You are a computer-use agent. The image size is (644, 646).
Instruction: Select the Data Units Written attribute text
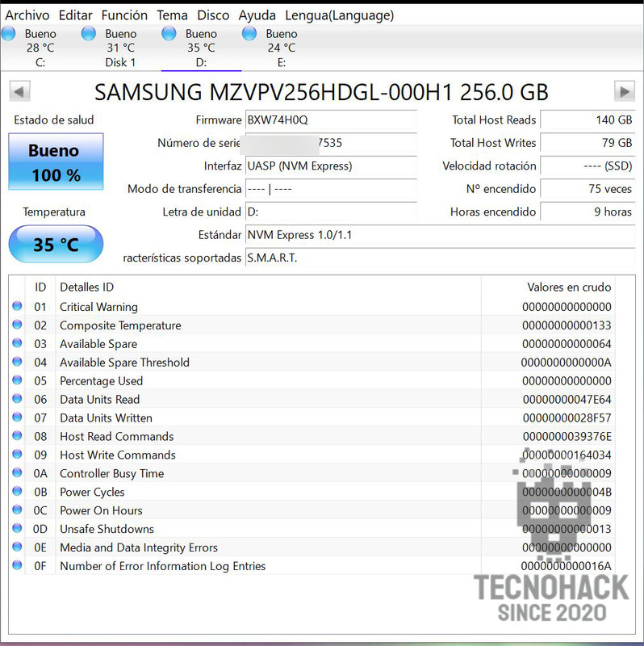pos(106,418)
